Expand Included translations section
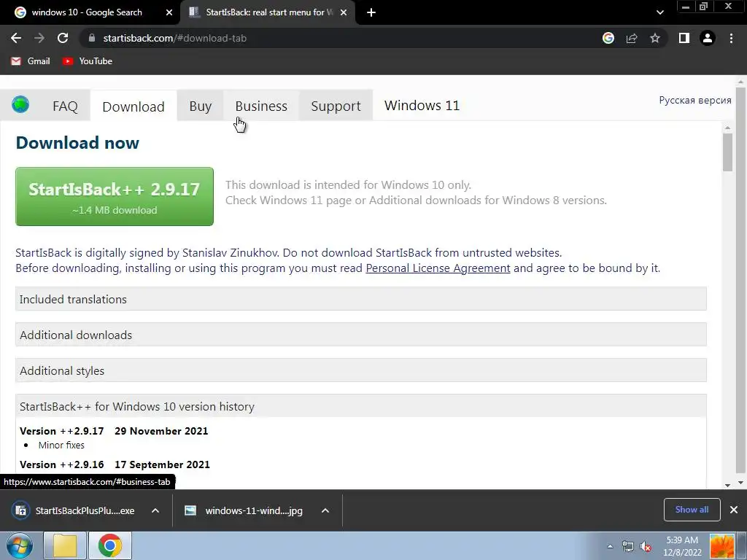 (360, 299)
